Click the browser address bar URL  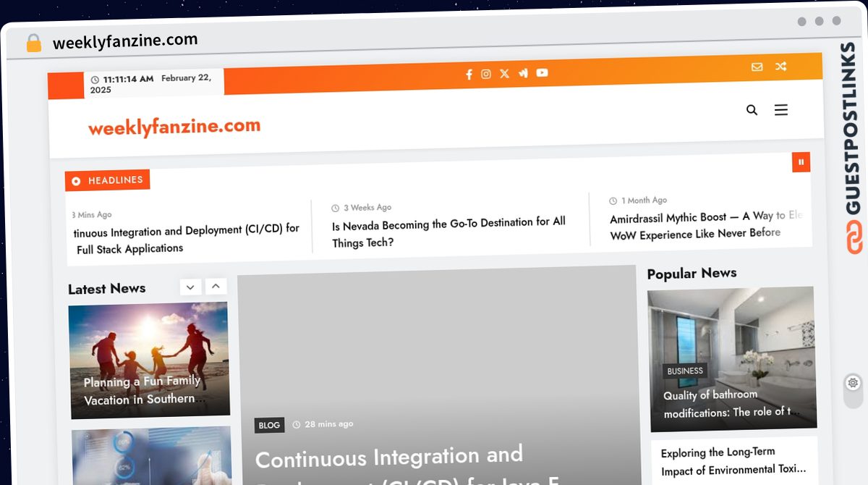[125, 41]
